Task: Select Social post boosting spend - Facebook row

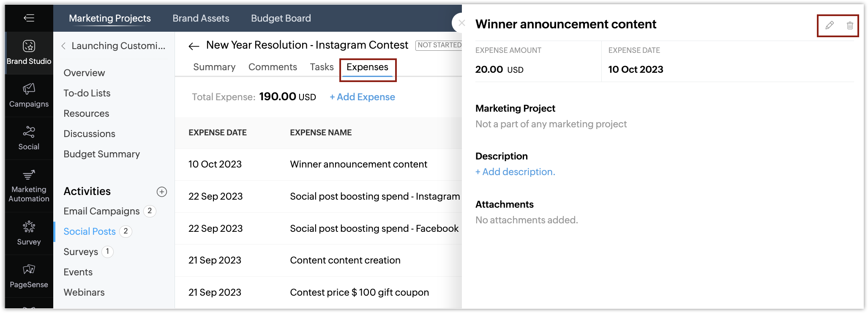Action: (x=318, y=228)
